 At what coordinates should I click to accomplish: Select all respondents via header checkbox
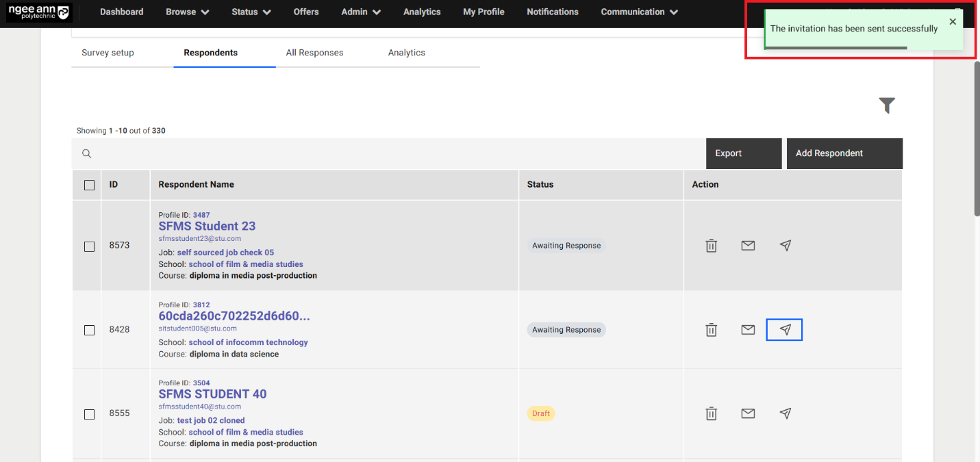pyautogui.click(x=88, y=184)
